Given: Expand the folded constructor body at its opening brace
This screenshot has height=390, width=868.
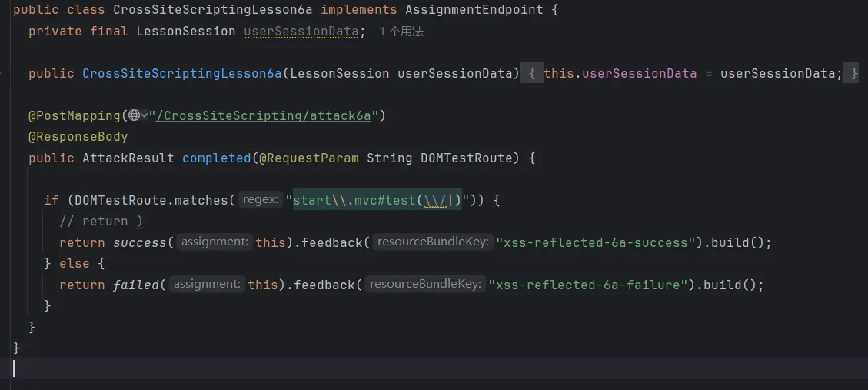Looking at the screenshot, I should tap(530, 74).
